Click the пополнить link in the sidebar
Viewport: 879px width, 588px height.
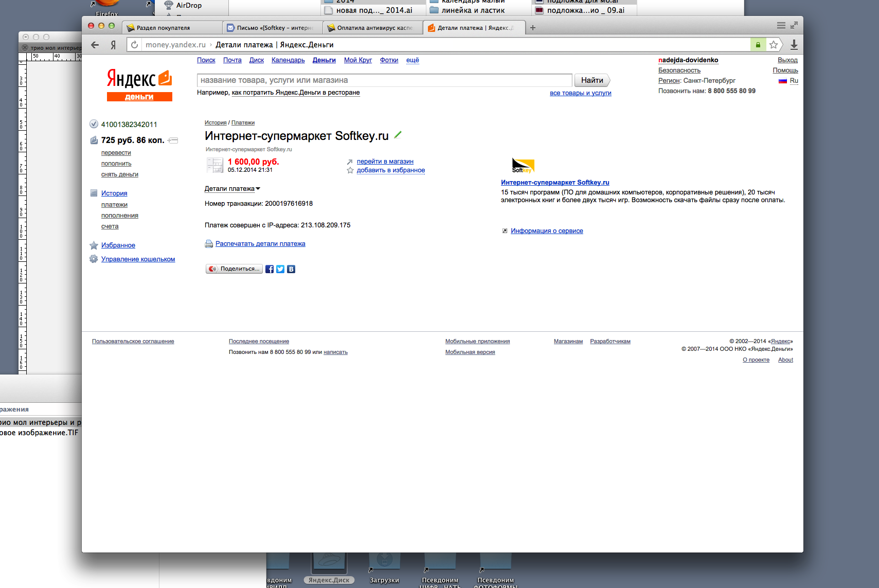[116, 164]
